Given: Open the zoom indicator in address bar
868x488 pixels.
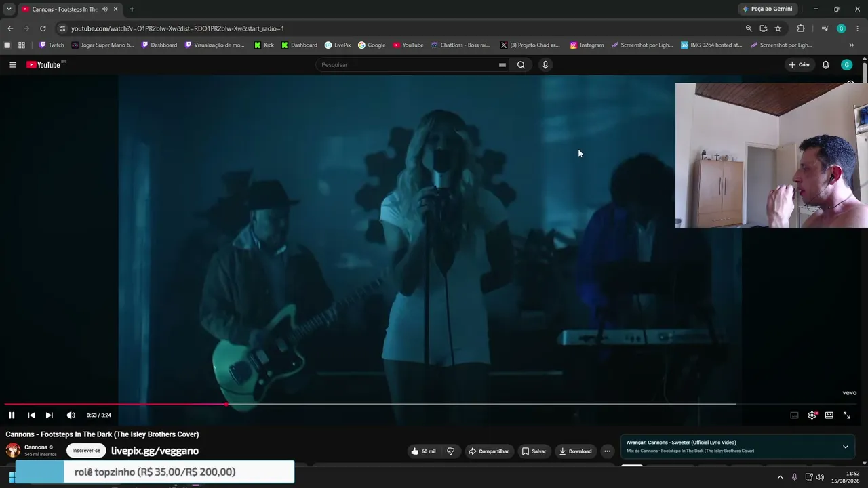Looking at the screenshot, I should point(749,28).
